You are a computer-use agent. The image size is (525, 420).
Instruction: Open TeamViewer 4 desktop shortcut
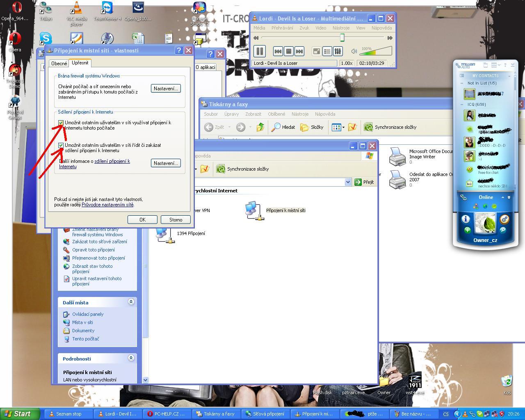coord(107,11)
